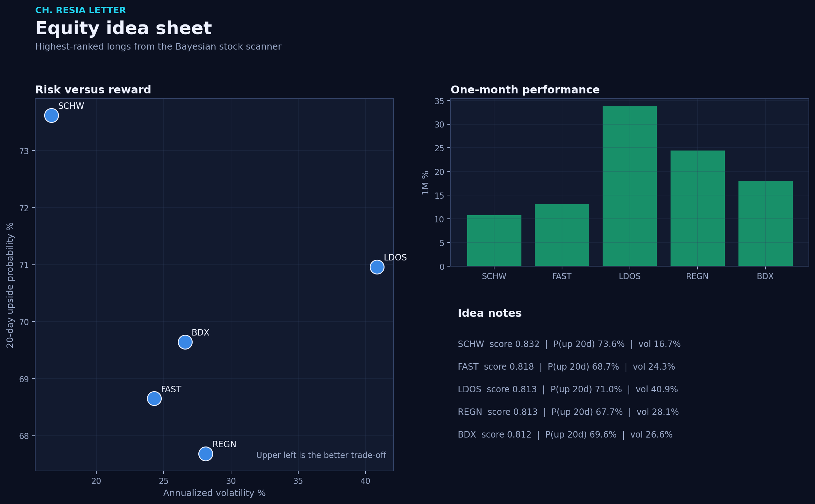The width and height of the screenshot is (815, 504).
Task: Click the '1M %' axis label
Action: [x=425, y=183]
